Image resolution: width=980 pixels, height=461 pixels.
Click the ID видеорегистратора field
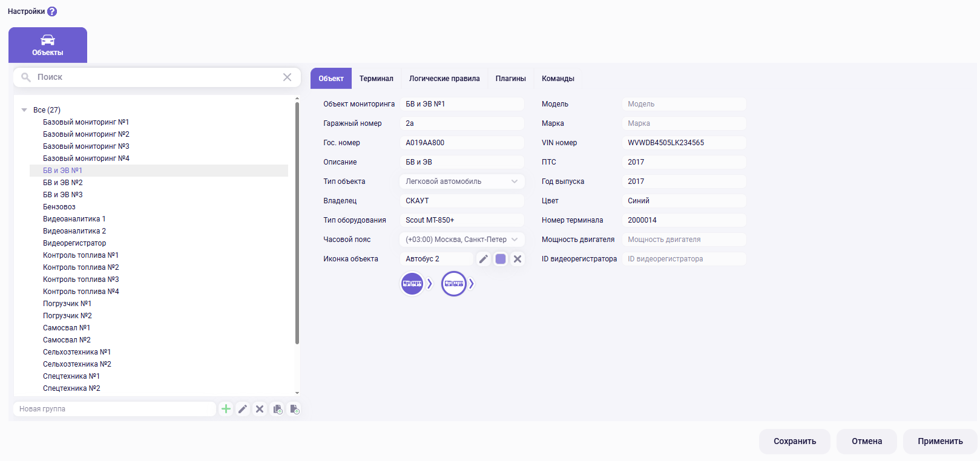click(684, 259)
